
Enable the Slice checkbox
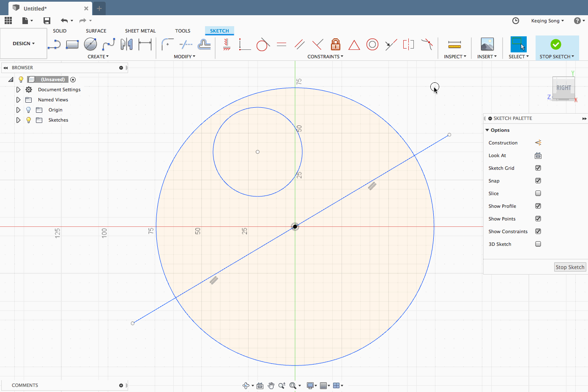[538, 193]
